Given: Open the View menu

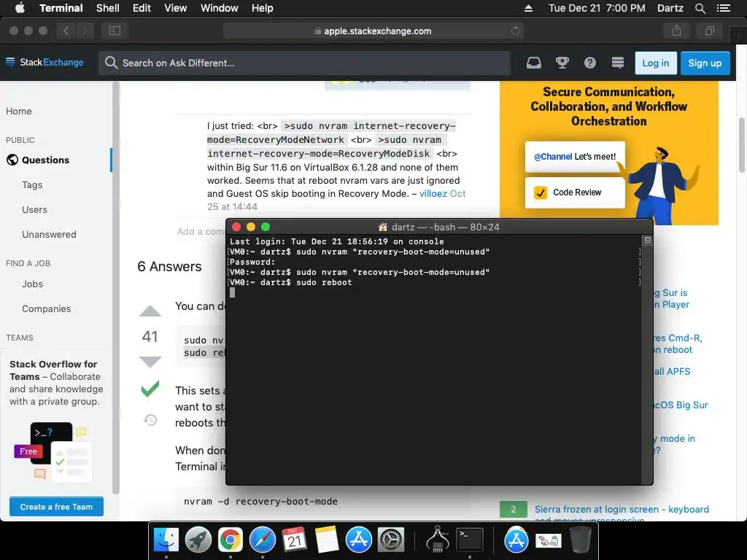Looking at the screenshot, I should pos(175,8).
